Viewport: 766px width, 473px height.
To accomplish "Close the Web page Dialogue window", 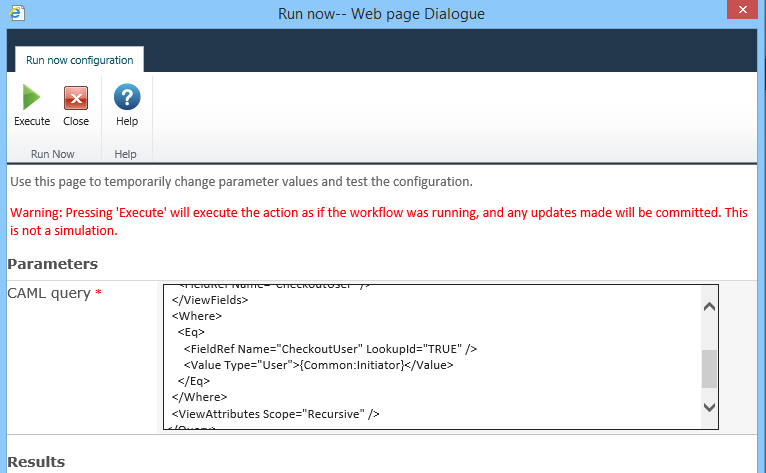I will coord(742,13).
